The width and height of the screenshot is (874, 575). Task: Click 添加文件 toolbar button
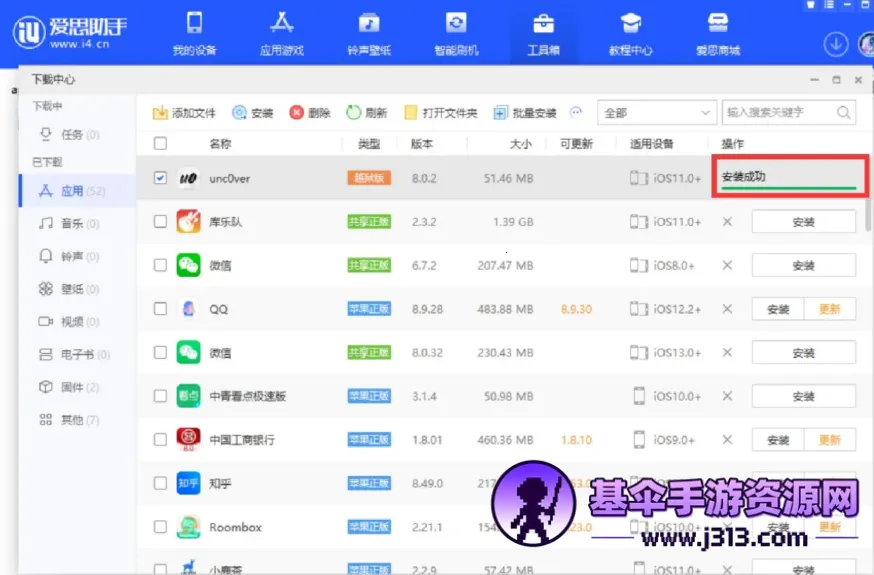[184, 113]
